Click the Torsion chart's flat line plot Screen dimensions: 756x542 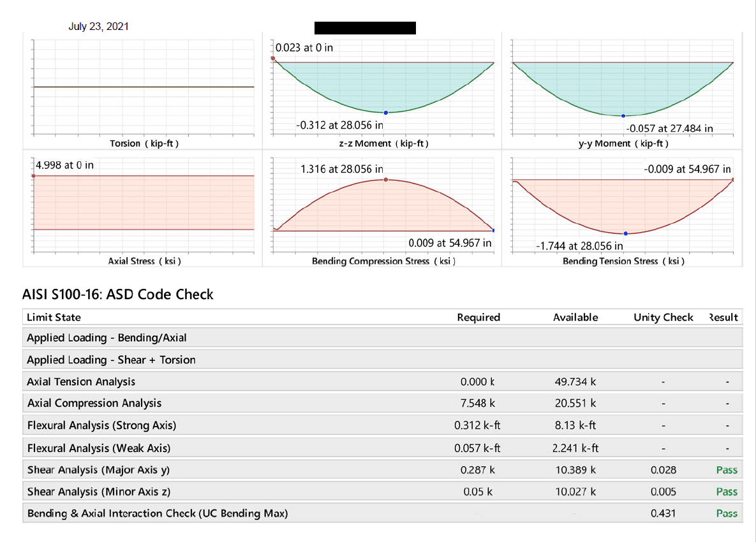coord(144,87)
